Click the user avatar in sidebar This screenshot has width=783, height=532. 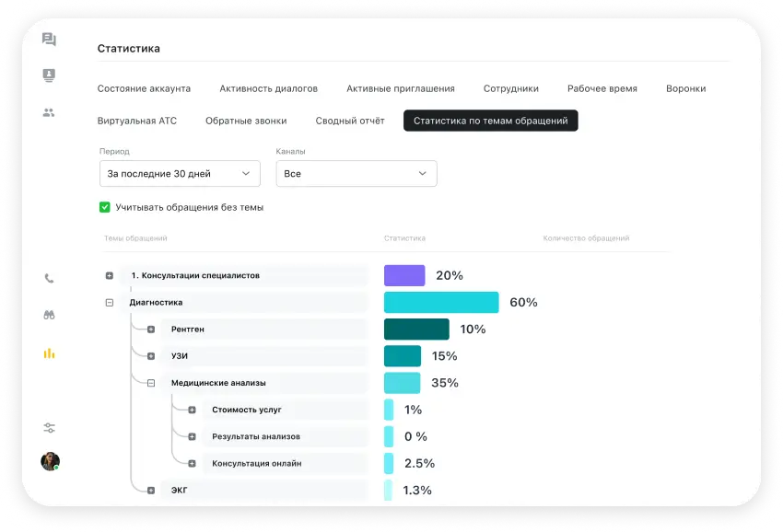(50, 461)
